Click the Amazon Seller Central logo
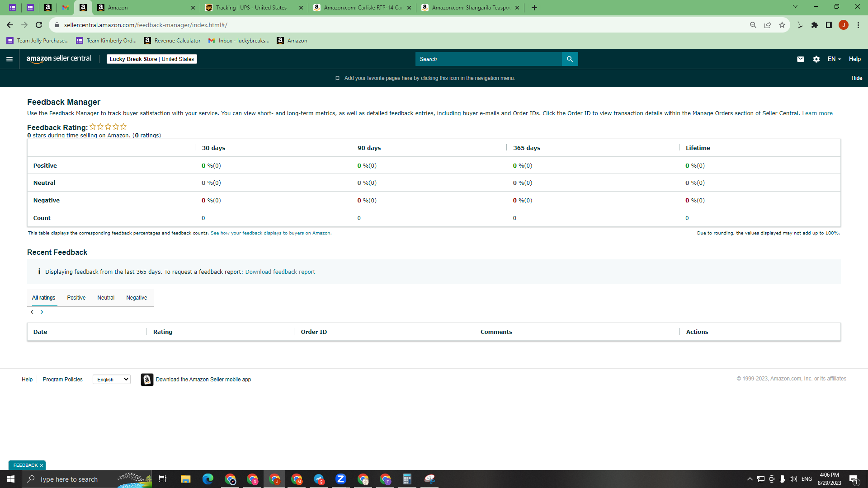 click(59, 59)
